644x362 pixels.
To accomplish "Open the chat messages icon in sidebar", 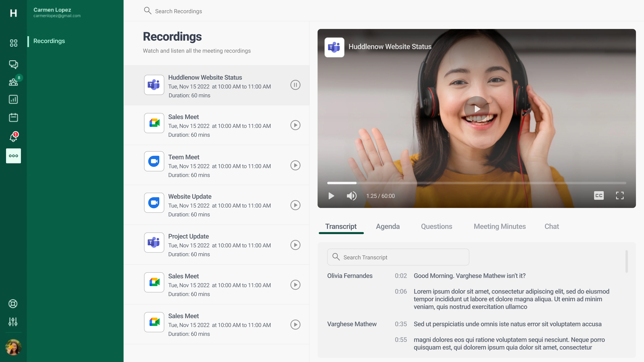I will pyautogui.click(x=13, y=64).
